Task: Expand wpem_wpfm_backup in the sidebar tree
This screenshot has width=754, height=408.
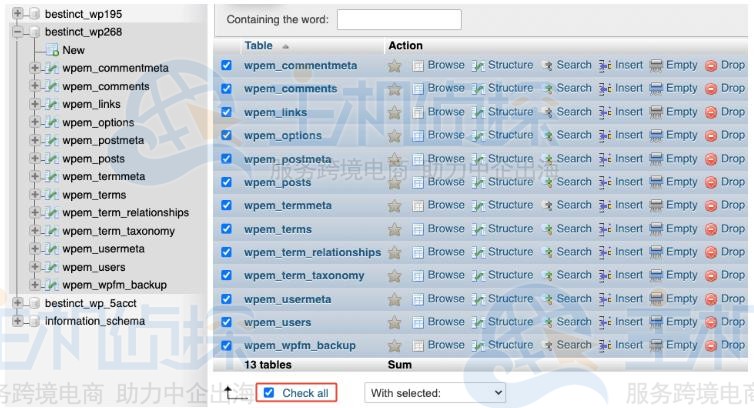Action: click(x=35, y=285)
